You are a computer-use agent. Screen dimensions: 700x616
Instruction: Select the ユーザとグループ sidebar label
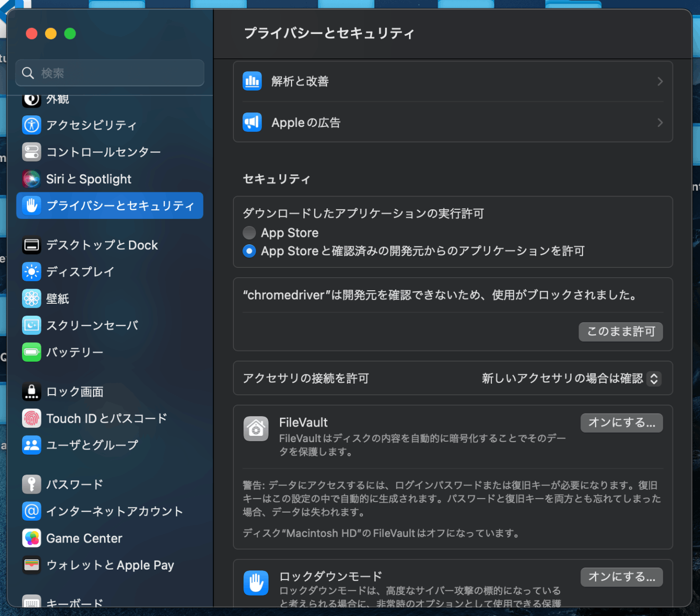92,445
